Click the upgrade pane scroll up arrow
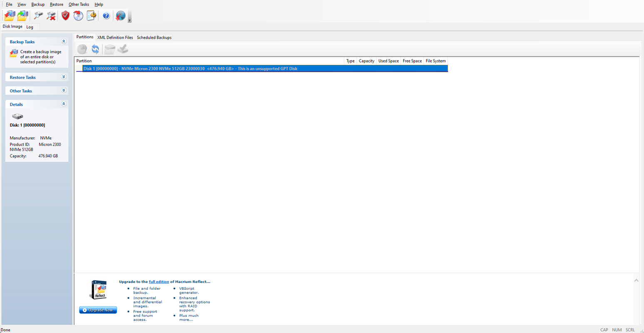 (x=636, y=281)
